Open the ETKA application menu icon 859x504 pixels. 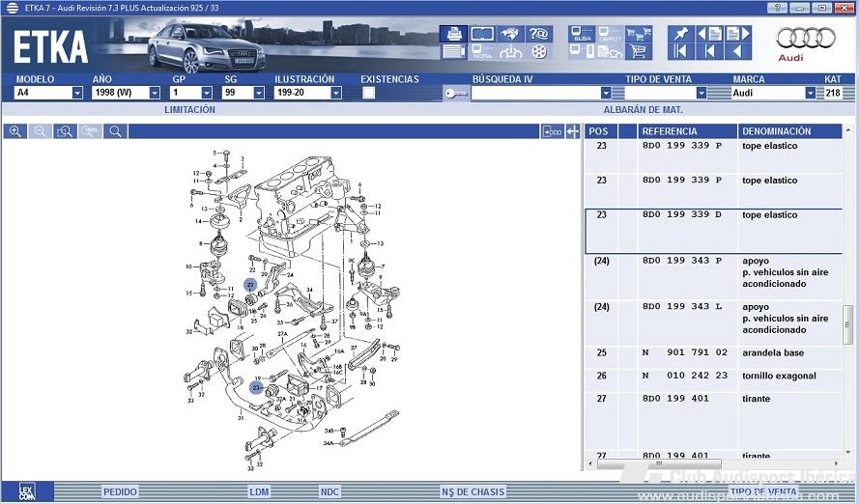coord(12,9)
